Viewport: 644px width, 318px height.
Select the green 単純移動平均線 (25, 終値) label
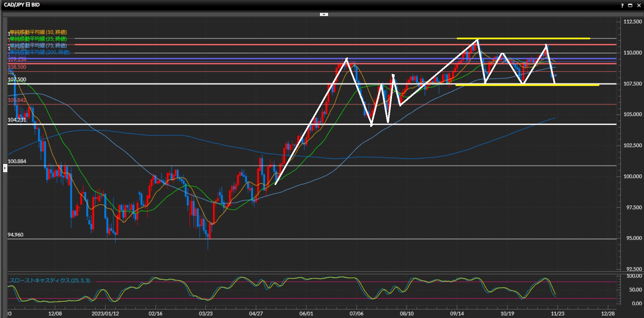(38, 39)
